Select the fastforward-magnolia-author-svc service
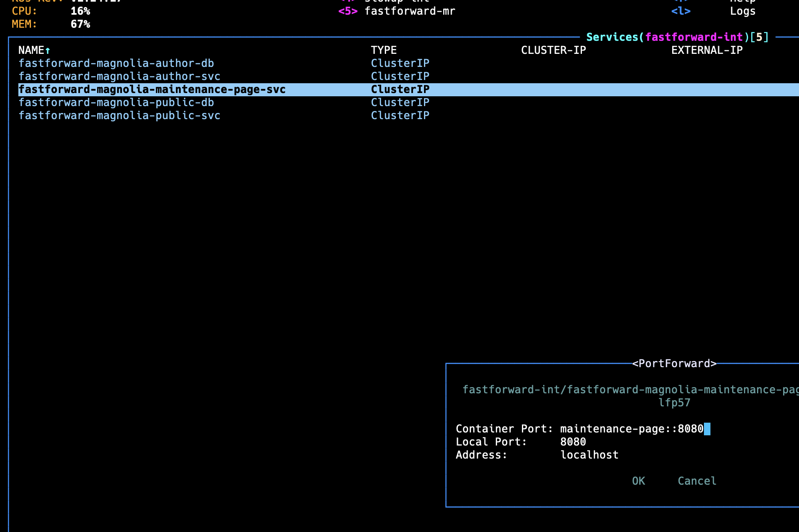Image resolution: width=799 pixels, height=532 pixels. [120, 76]
